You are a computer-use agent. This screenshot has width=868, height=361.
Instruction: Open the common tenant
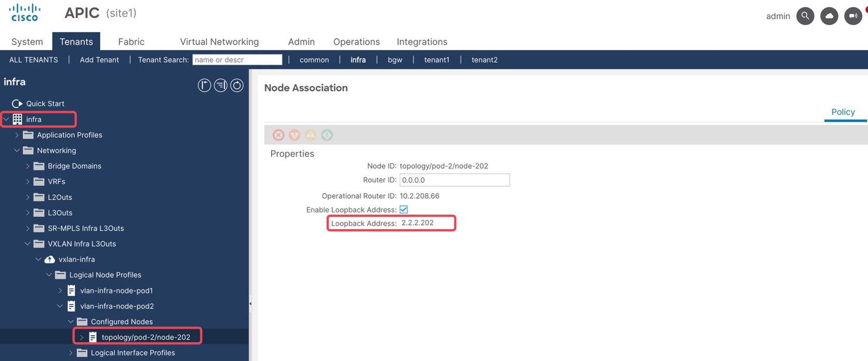pos(314,60)
